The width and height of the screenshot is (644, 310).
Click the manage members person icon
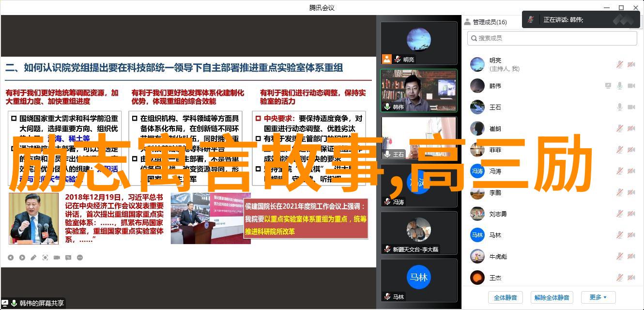click(x=467, y=22)
